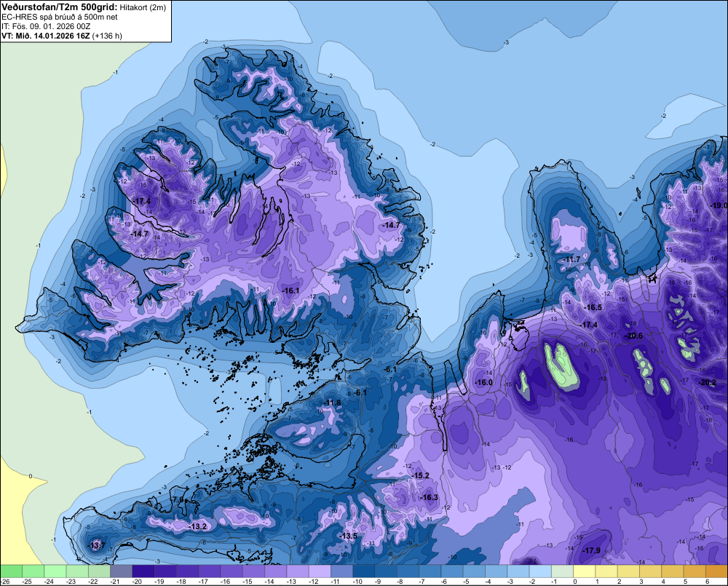Click the initial time 'IT: Fös. 09. 01. 2026 00Z'
The width and height of the screenshot is (728, 586).
pos(46,26)
